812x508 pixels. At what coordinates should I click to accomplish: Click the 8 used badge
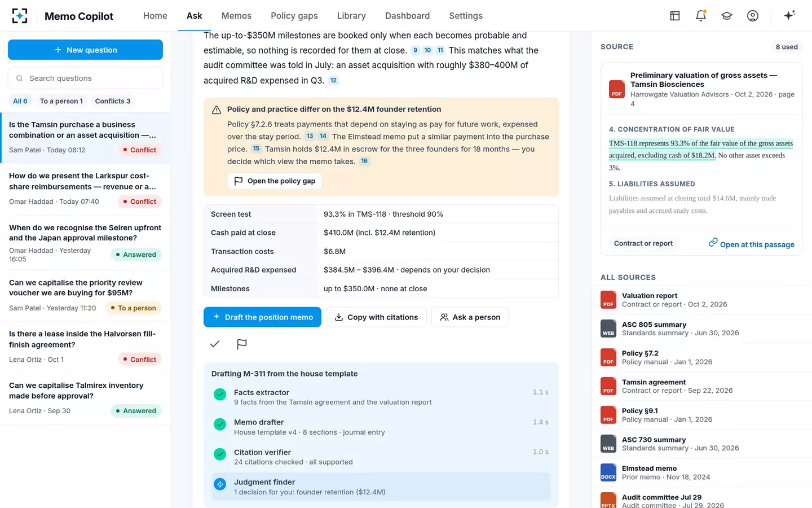pyautogui.click(x=786, y=47)
